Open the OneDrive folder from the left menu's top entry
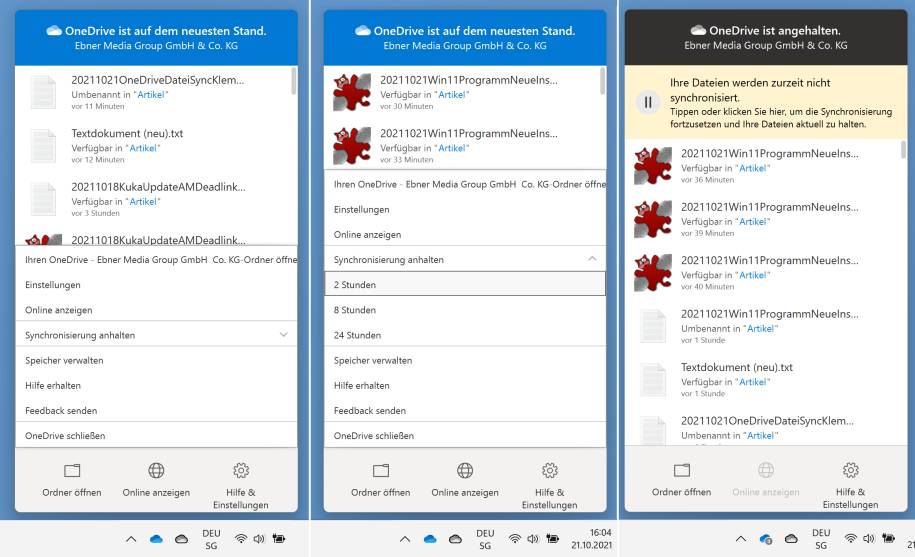The image size is (915, 557). (156, 260)
